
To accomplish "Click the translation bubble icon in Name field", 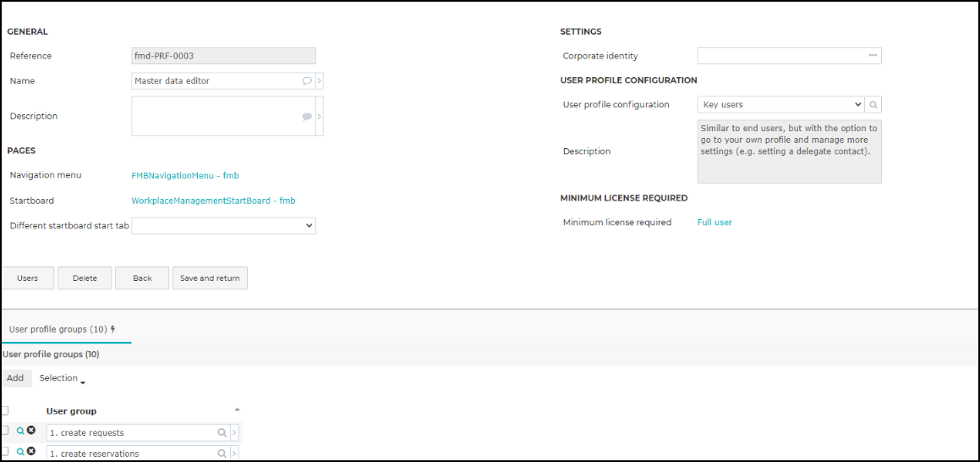I will 307,80.
